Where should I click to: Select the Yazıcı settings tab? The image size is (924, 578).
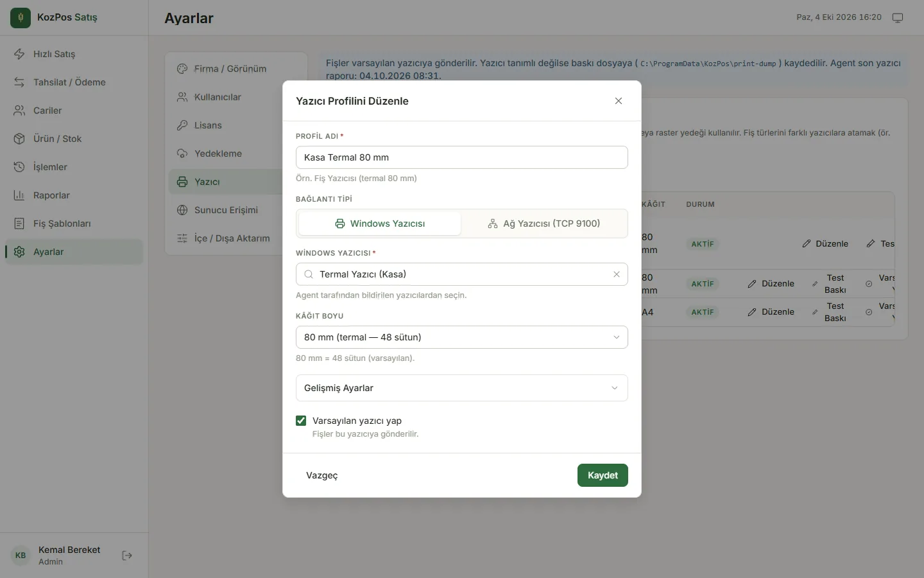pos(226,182)
